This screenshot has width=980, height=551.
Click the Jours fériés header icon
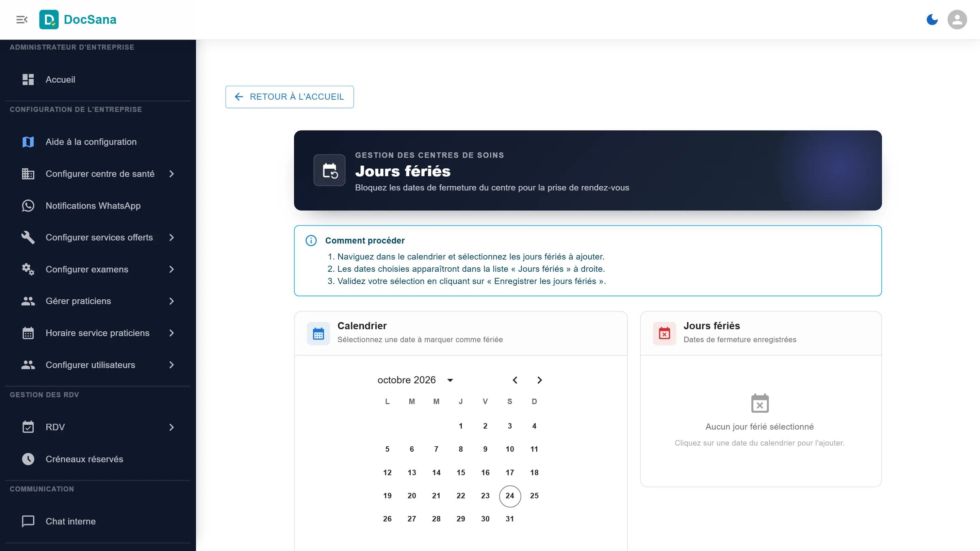(329, 170)
